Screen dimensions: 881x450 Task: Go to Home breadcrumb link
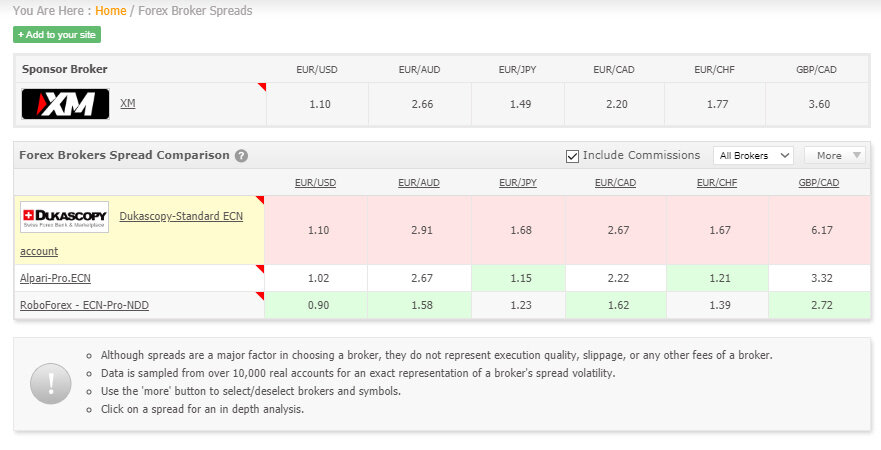coord(111,11)
